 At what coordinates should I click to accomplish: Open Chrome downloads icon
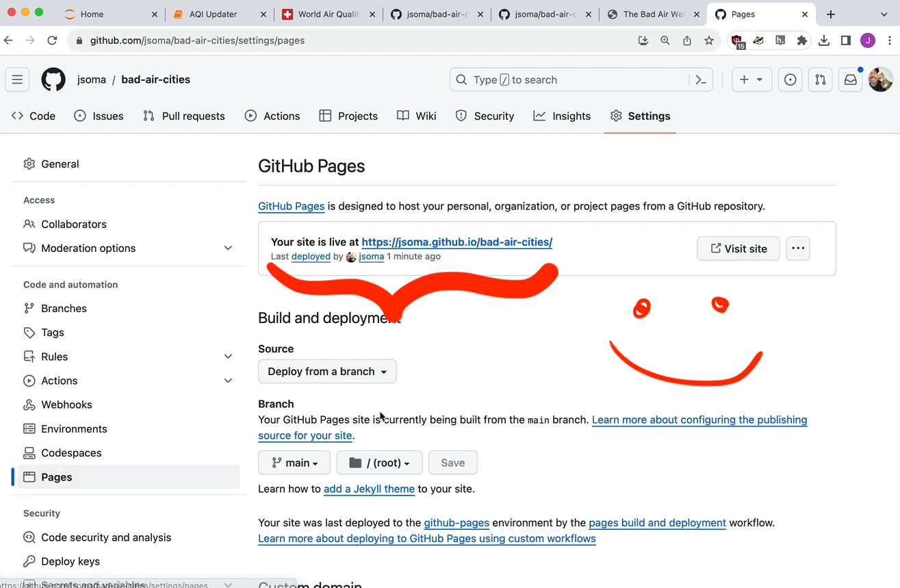tap(824, 40)
